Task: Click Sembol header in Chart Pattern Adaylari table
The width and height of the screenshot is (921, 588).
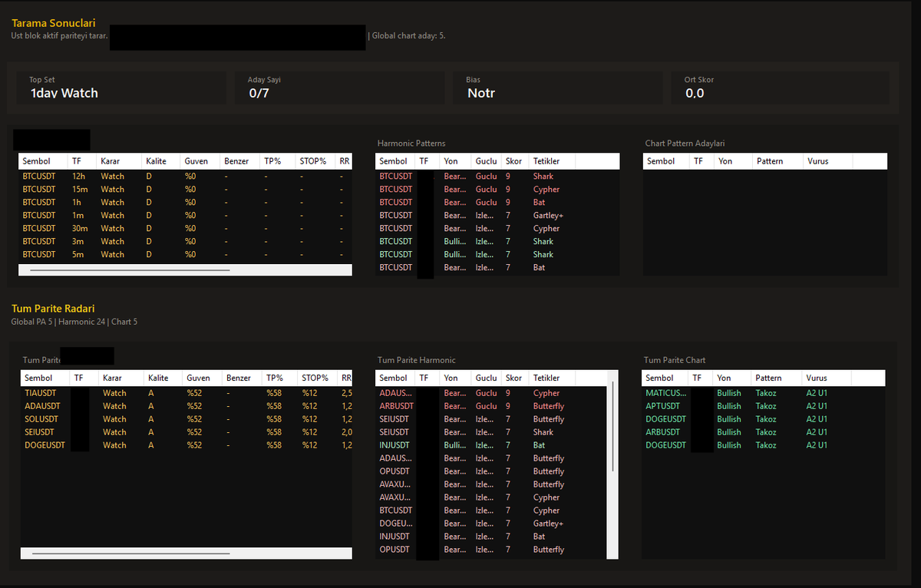Action: click(666, 161)
